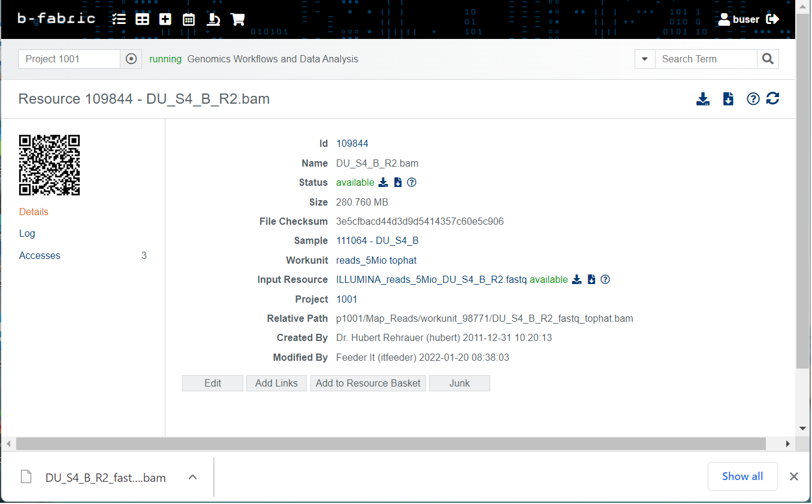812x504 pixels.
Task: Click the file download icon in resource header
Action: 728,99
